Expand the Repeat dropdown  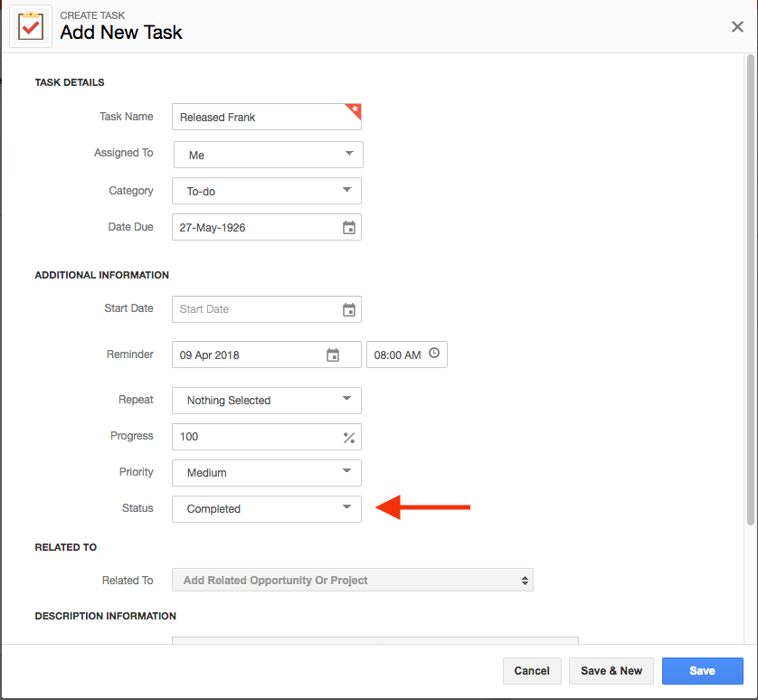[x=266, y=401]
